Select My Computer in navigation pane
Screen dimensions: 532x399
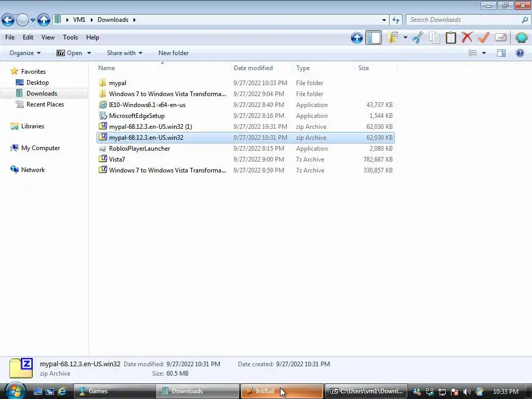tap(41, 148)
